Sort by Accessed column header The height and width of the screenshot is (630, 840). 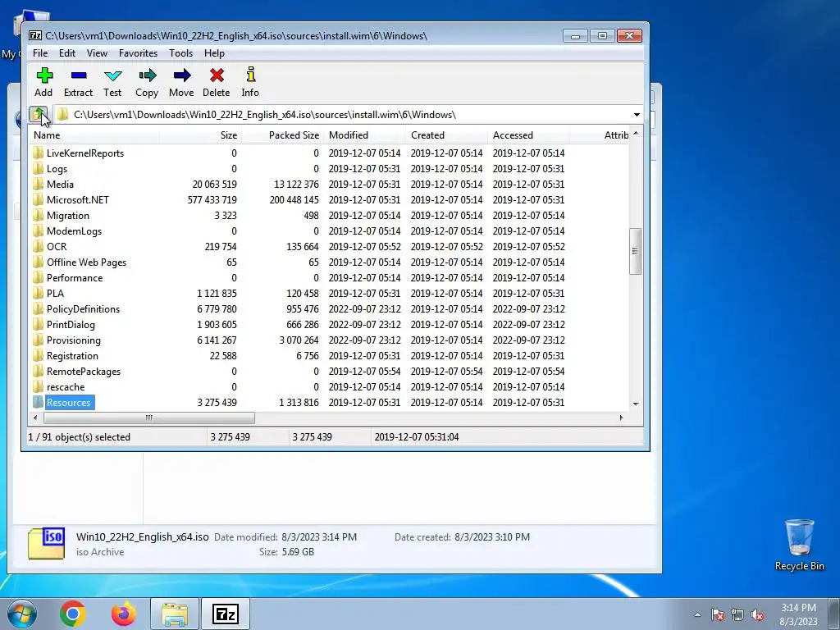coord(529,135)
